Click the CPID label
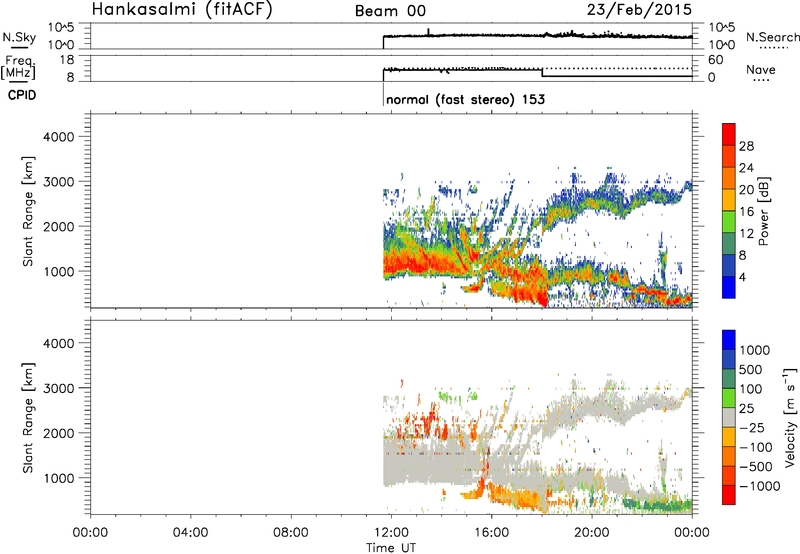The image size is (800, 554). pyautogui.click(x=22, y=95)
